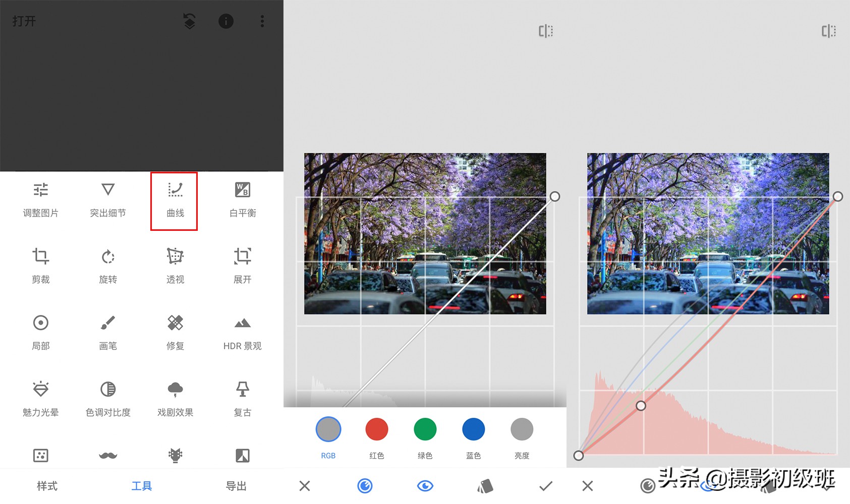Toggle curve visibility eye in middle panel
Image resolution: width=850 pixels, height=504 pixels.
[425, 486]
